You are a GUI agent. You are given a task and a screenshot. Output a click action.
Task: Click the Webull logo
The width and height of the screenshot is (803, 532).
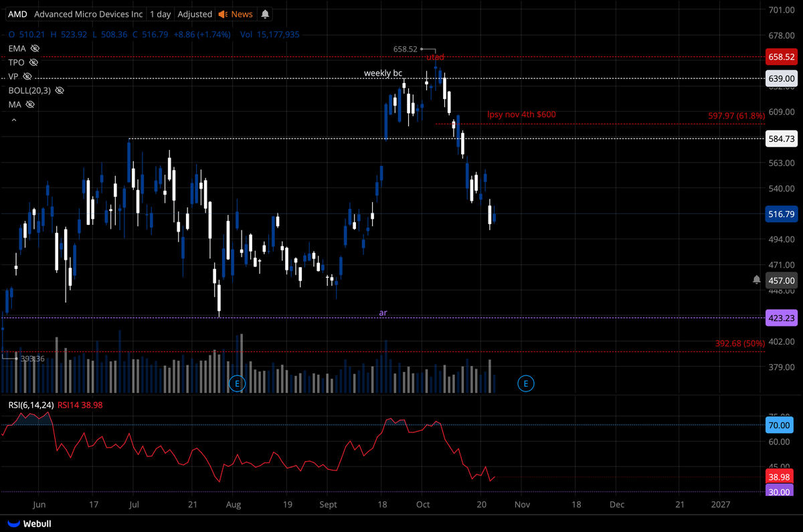[29, 524]
